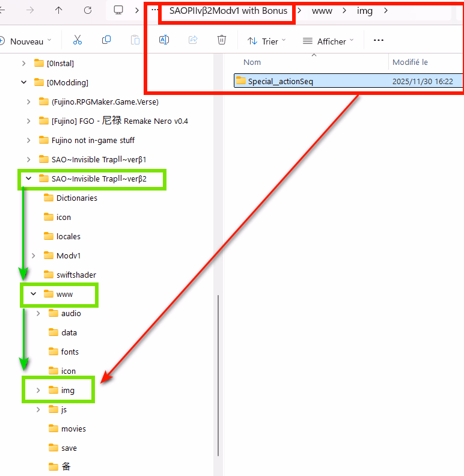This screenshot has width=464, height=476.
Task: Click the Rename icon in toolbar
Action: pos(163,40)
